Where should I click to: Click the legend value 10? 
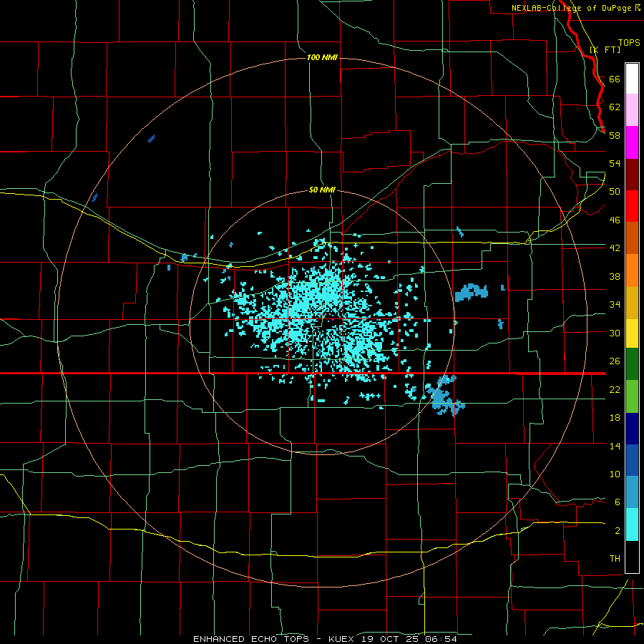click(615, 474)
